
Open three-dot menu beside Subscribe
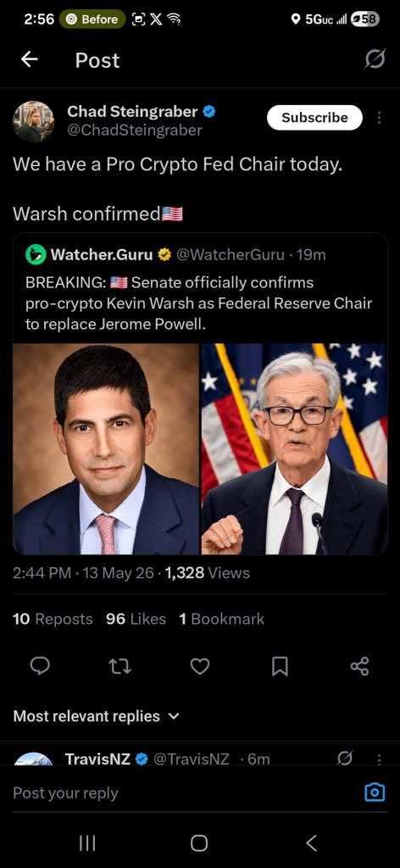(379, 118)
